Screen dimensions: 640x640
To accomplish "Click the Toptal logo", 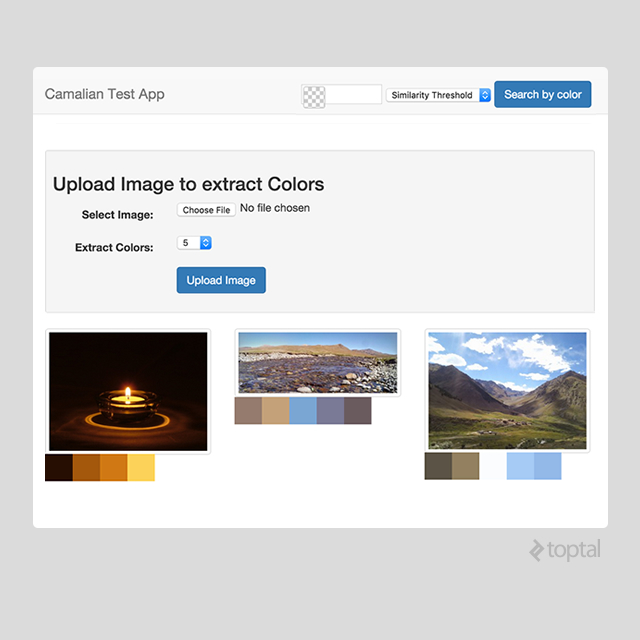I will 566,550.
